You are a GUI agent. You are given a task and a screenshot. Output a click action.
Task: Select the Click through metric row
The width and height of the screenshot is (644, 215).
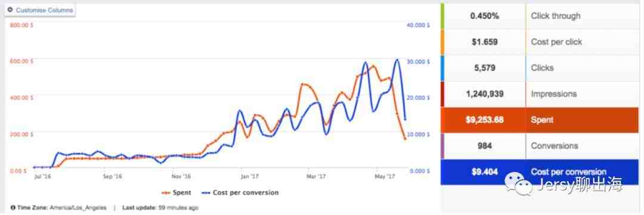click(539, 16)
